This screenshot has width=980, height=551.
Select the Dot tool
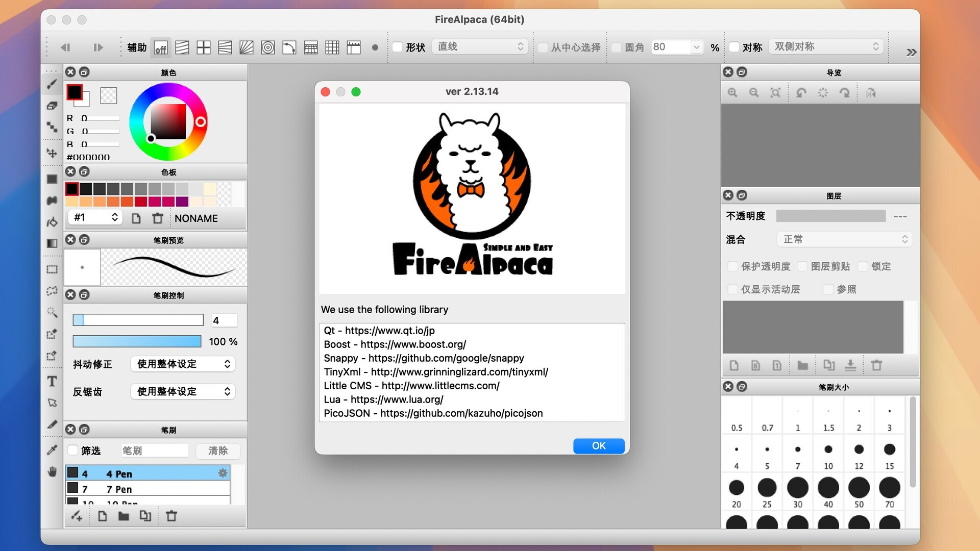(52, 127)
